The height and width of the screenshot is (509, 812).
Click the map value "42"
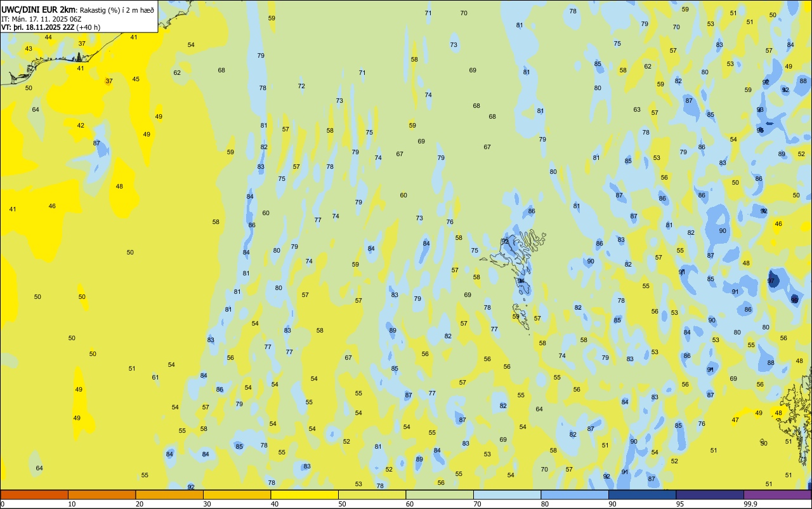[81, 126]
